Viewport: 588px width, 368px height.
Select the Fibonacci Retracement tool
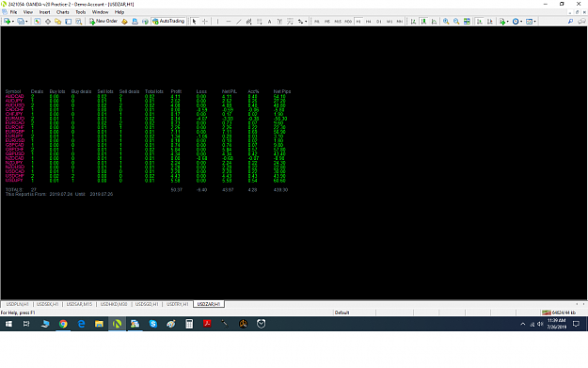(259, 22)
